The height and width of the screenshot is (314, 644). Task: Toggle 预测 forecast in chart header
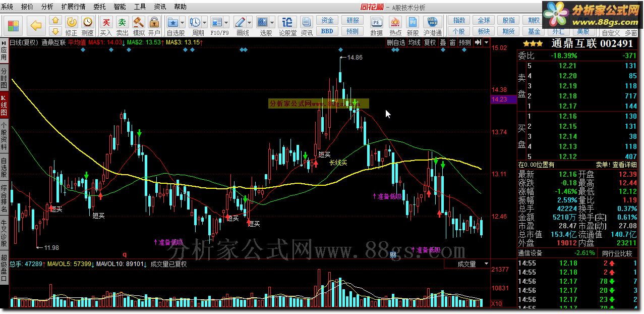(x=464, y=43)
